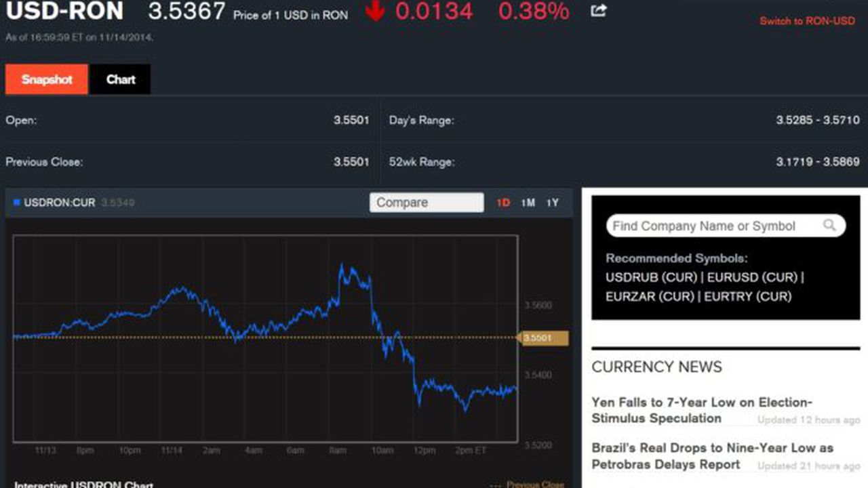Screen dimensions: 868x488
Task: Open the Interactive USDRON Chart
Action: 80,484
